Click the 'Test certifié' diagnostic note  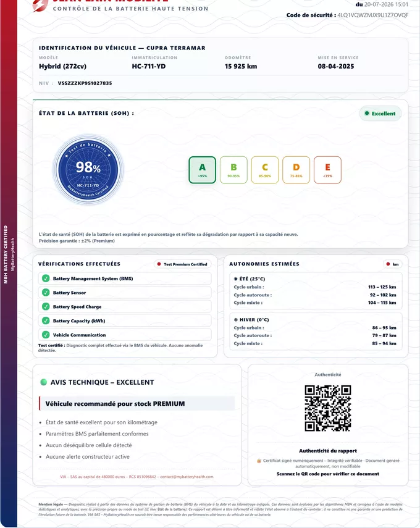pyautogui.click(x=120, y=348)
